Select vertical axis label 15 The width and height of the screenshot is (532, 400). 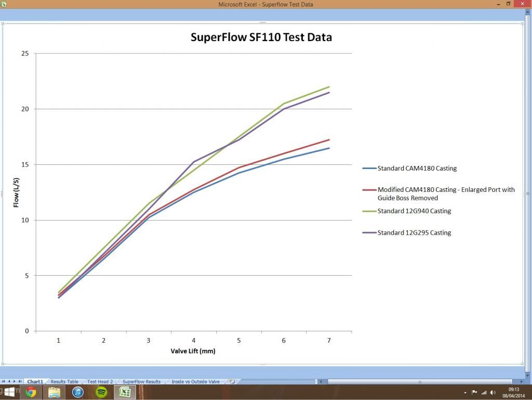click(x=25, y=165)
